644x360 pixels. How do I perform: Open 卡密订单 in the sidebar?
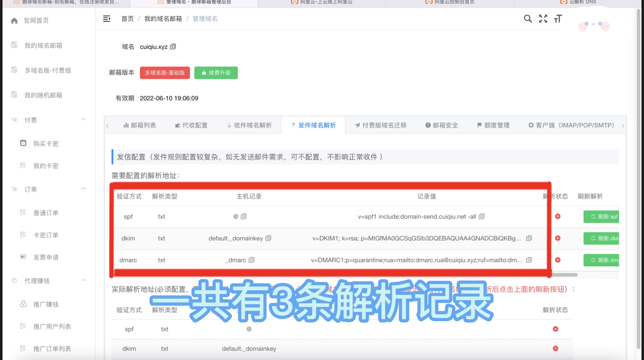46,235
